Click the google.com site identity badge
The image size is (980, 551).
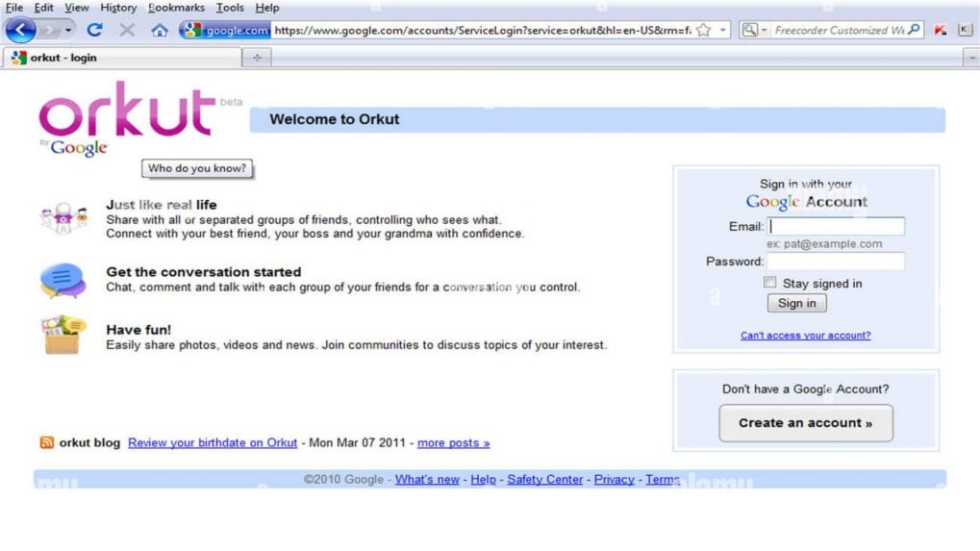point(226,30)
